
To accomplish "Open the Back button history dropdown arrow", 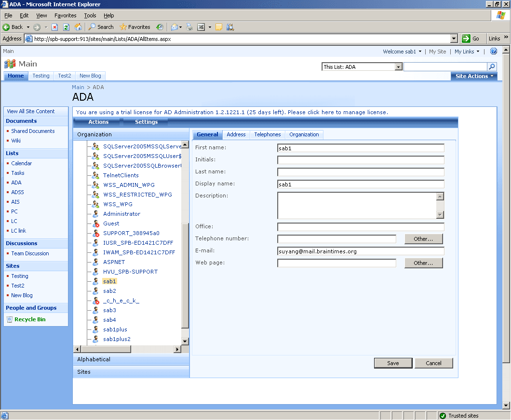I will tap(28, 27).
